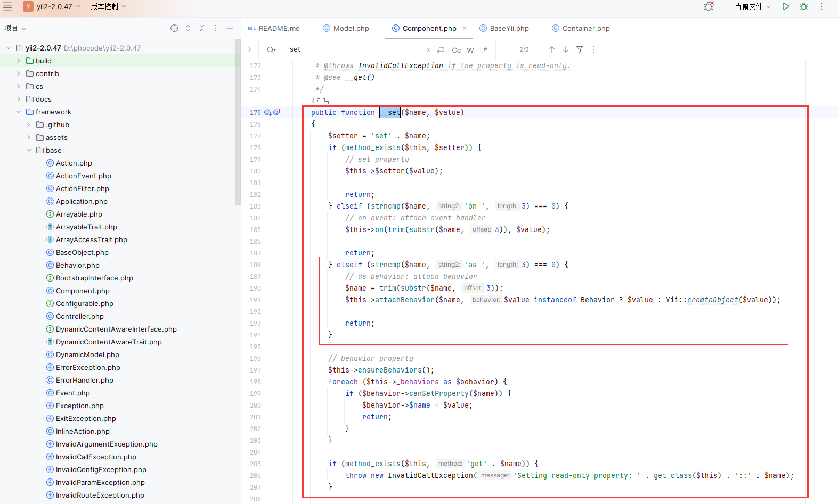Click the Run (play) icon
The height and width of the screenshot is (504, 839).
(786, 6)
